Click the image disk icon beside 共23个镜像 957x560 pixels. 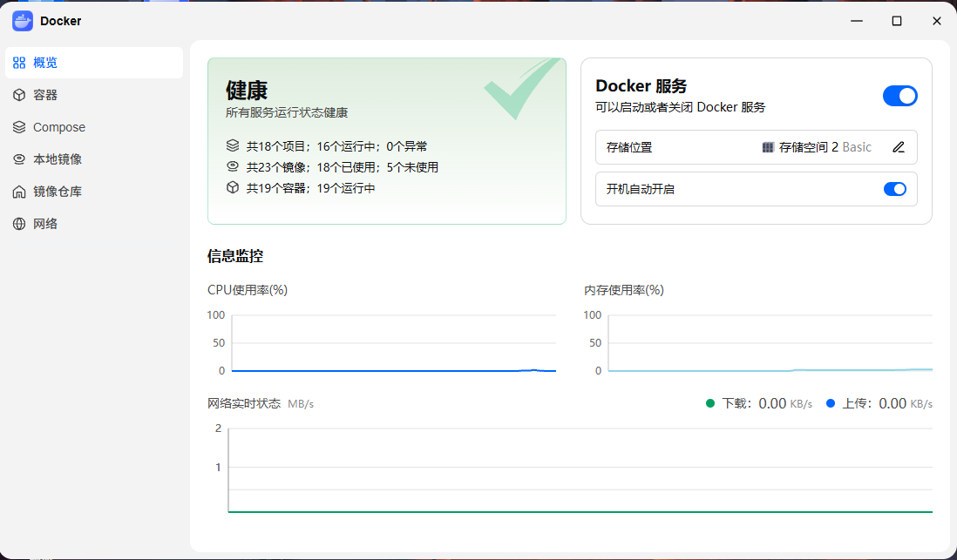pos(233,166)
